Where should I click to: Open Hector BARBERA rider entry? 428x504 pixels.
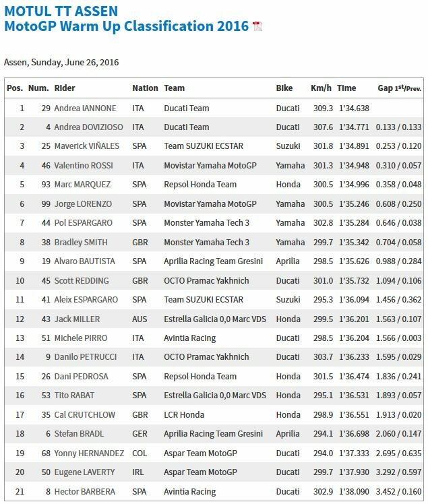(84, 492)
